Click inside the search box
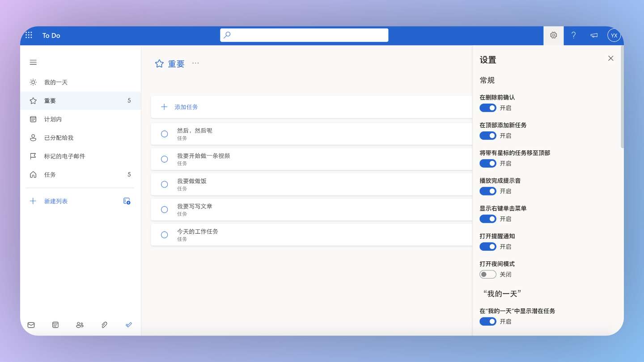The image size is (644, 362). [x=304, y=35]
